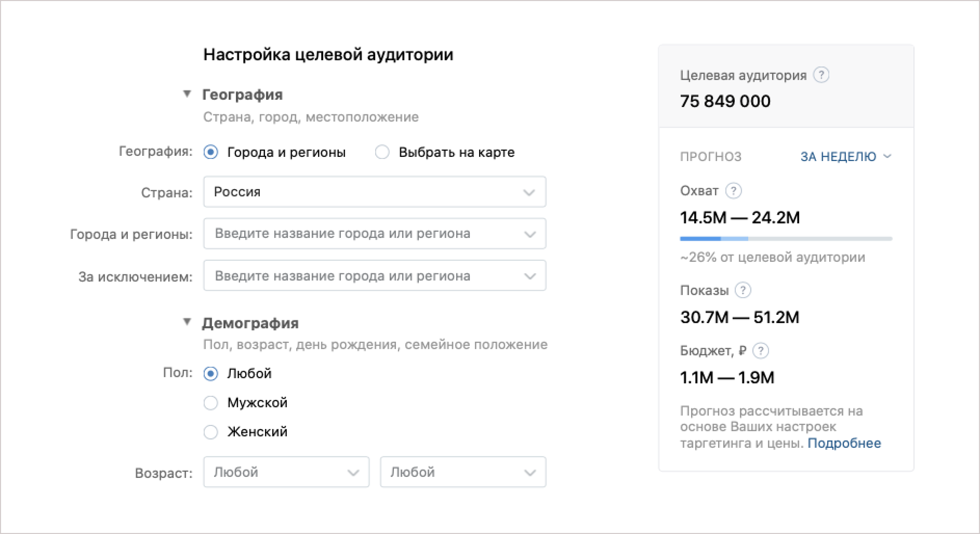Click the reach value 14.5M — 24.2M

(740, 217)
